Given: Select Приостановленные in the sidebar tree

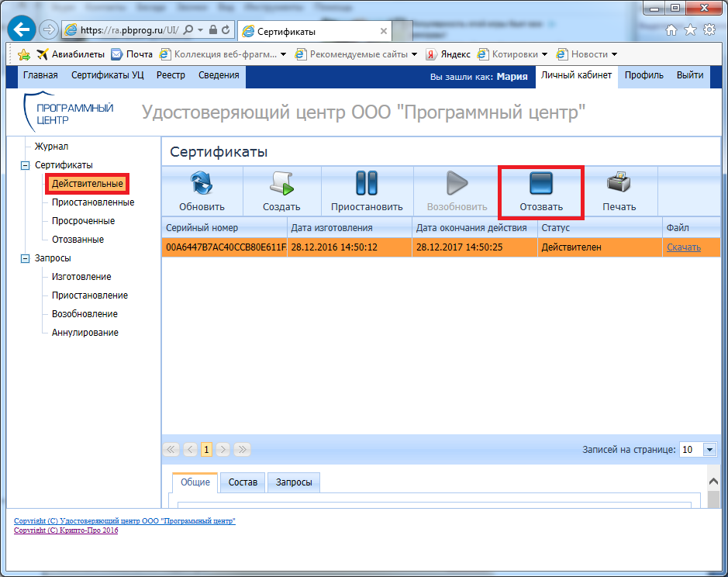Looking at the screenshot, I should click(93, 202).
